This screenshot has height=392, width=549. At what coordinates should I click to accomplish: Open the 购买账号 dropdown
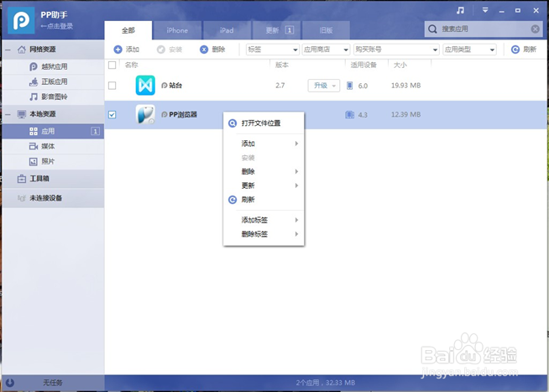click(396, 50)
